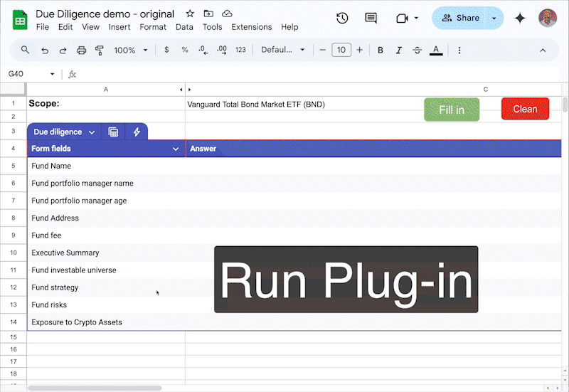Image resolution: width=569 pixels, height=392 pixels.
Task: Open the comments panel icon
Action: 371,18
